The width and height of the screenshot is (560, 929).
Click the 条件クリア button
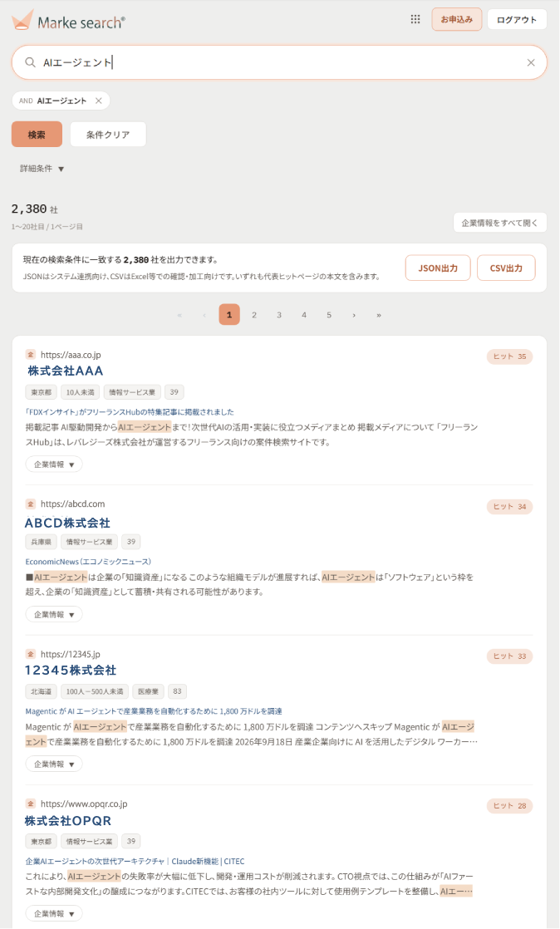coord(108,135)
